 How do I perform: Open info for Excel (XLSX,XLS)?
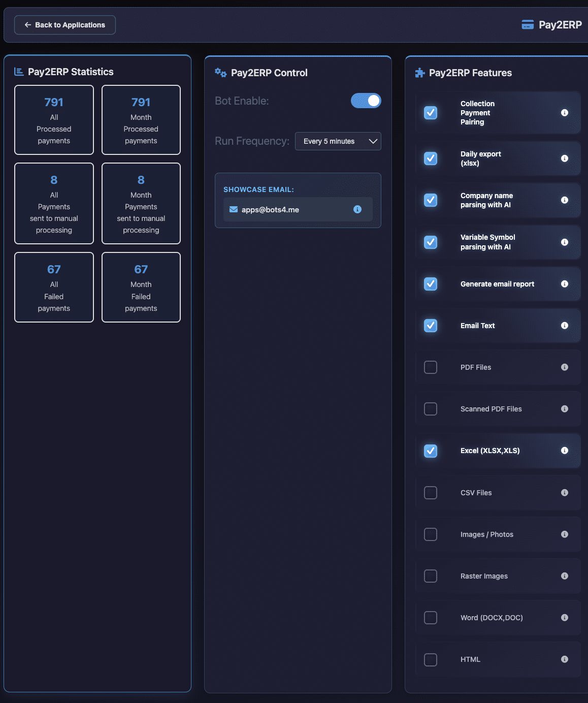coord(564,451)
